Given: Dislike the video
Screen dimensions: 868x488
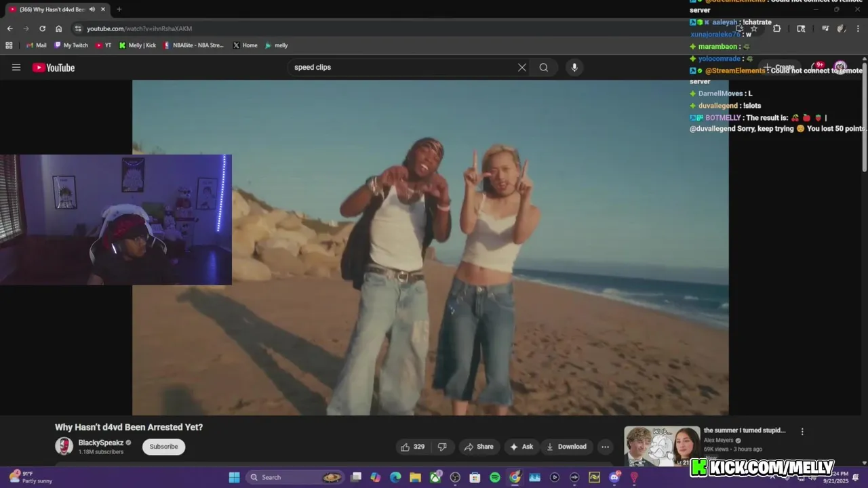Looking at the screenshot, I should tap(442, 447).
